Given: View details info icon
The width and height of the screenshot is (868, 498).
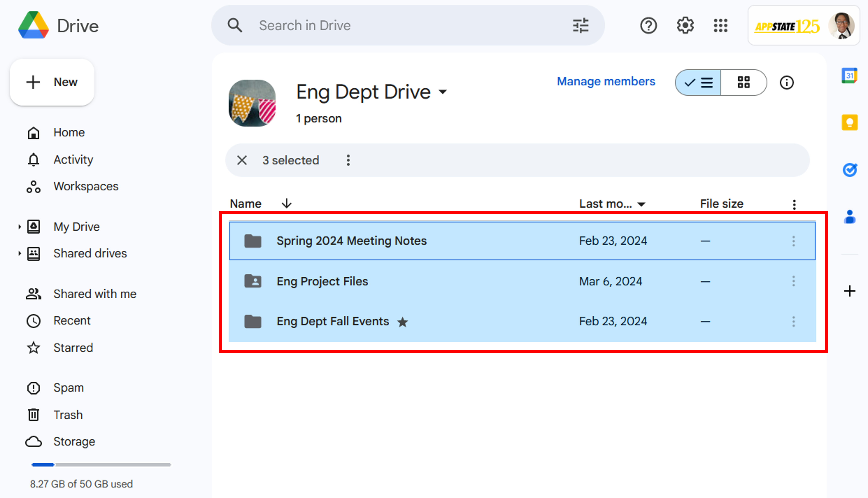Looking at the screenshot, I should click(786, 83).
